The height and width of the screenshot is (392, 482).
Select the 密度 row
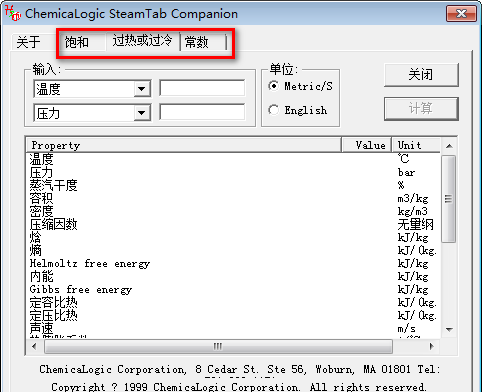tap(233, 211)
